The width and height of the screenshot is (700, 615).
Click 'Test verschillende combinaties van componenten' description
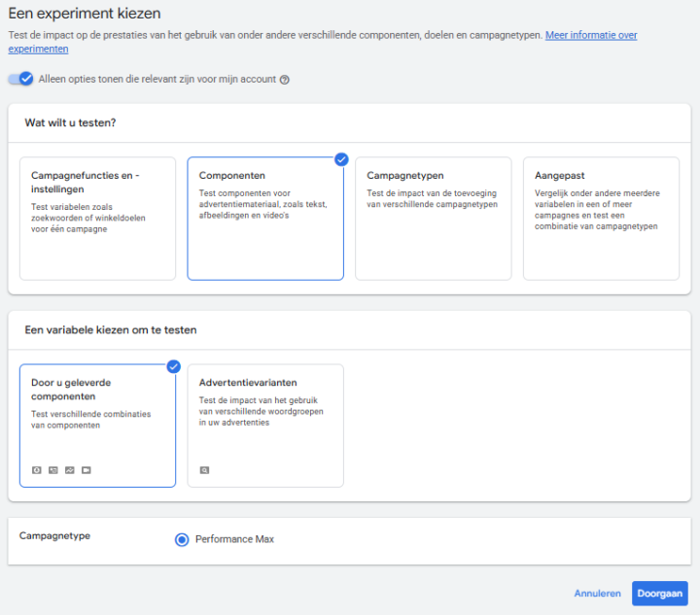pos(91,420)
